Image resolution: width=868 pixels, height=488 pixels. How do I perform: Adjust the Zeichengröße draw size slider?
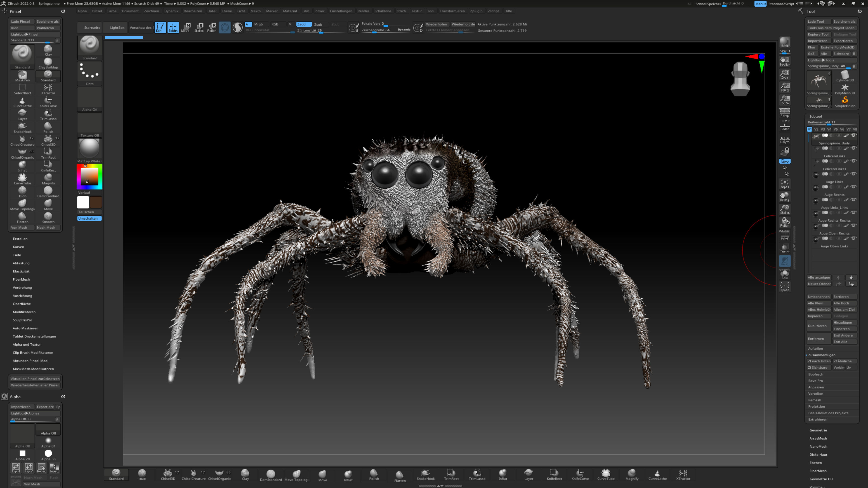(386, 30)
